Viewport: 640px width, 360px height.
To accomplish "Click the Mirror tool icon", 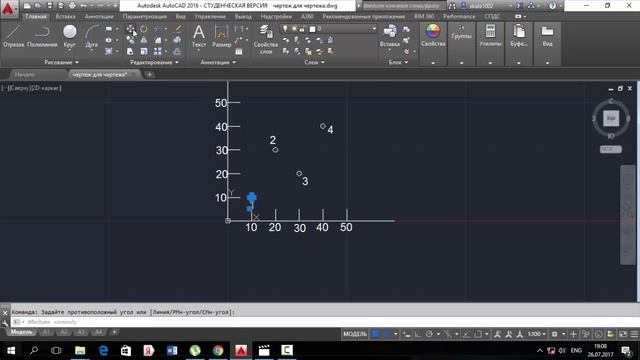I will [x=144, y=40].
